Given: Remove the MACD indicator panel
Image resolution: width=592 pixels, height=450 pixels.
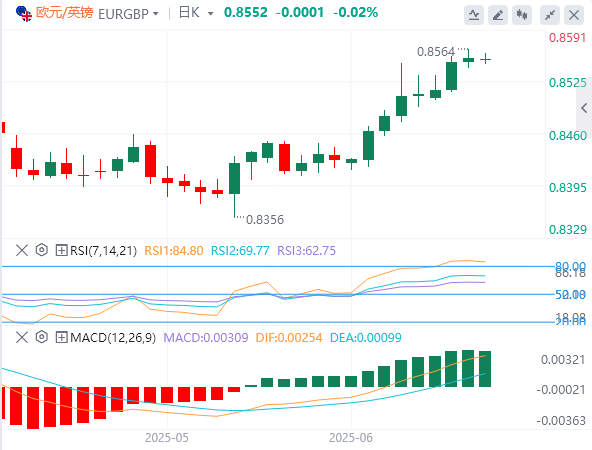Looking at the screenshot, I should point(22,337).
